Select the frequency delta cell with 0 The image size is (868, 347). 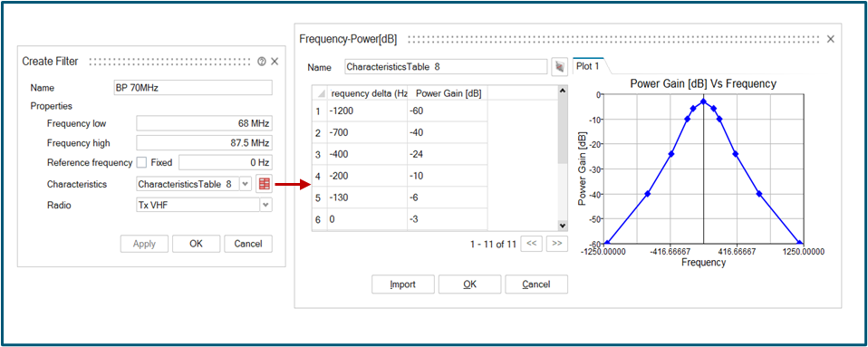[368, 219]
